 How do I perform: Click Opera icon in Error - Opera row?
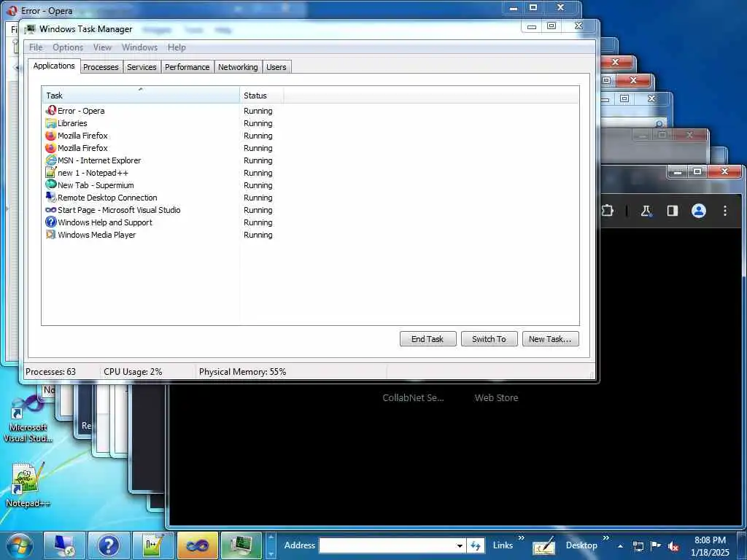coord(50,111)
